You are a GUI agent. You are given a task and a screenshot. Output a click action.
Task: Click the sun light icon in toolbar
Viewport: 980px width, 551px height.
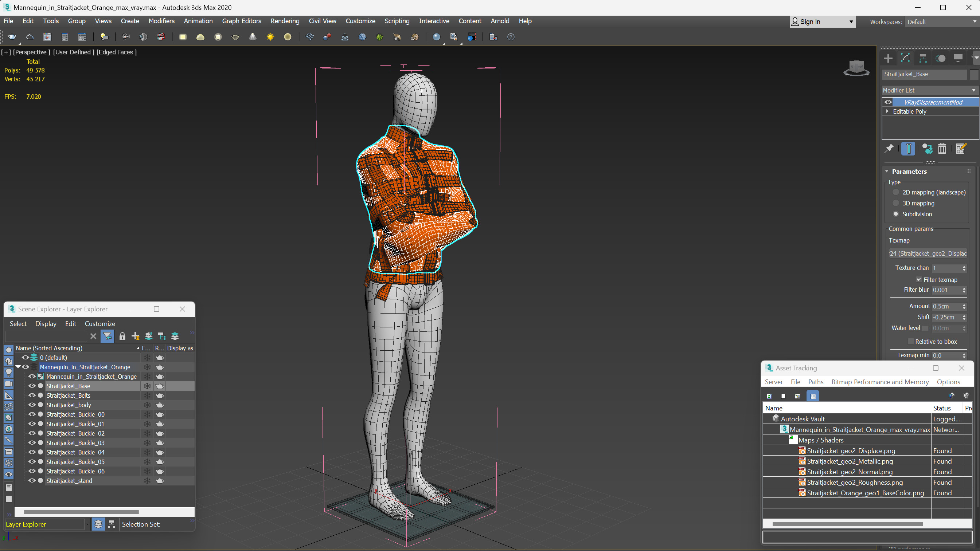click(x=270, y=37)
